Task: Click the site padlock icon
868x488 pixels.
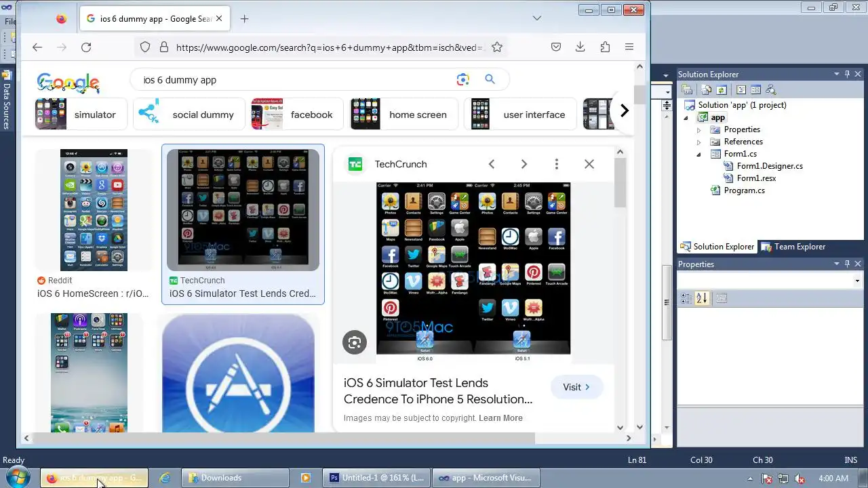Action: 163,47
